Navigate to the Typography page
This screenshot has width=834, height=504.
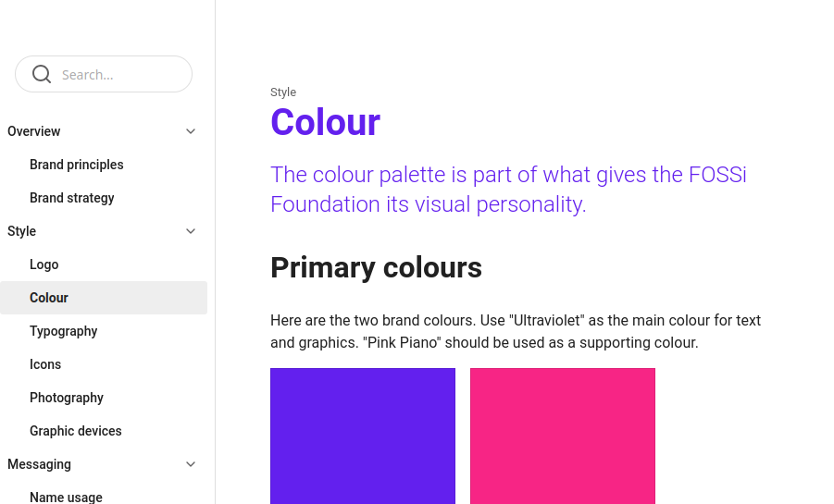point(64,331)
